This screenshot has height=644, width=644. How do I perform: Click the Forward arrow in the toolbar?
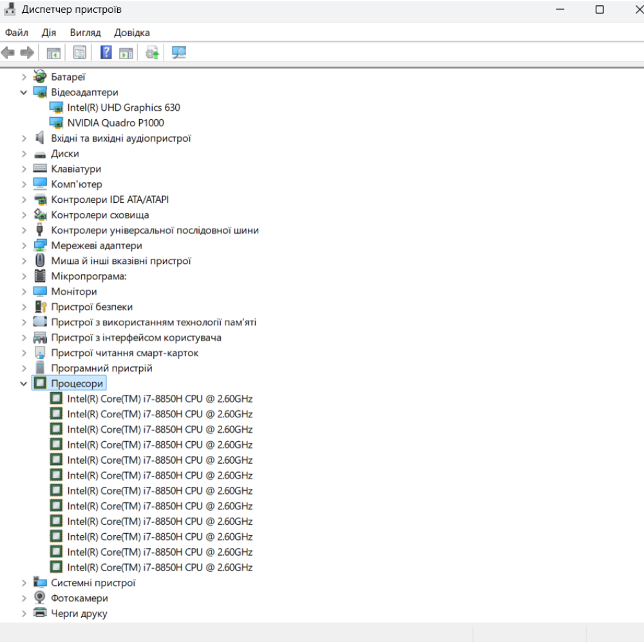(x=27, y=53)
